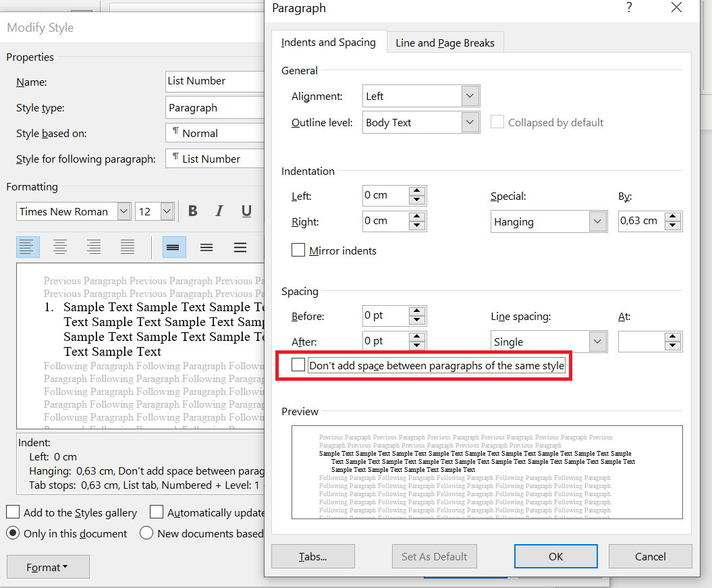Increase Spacing Before value
This screenshot has height=588, width=712.
[x=417, y=311]
